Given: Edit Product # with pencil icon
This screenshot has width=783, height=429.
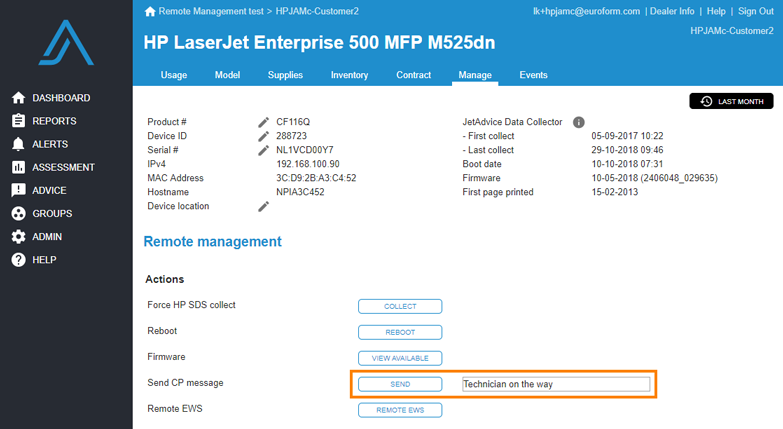Looking at the screenshot, I should tap(264, 122).
